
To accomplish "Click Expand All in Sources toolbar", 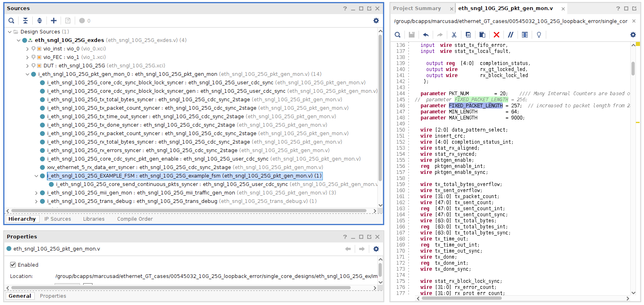I will tap(40, 21).
